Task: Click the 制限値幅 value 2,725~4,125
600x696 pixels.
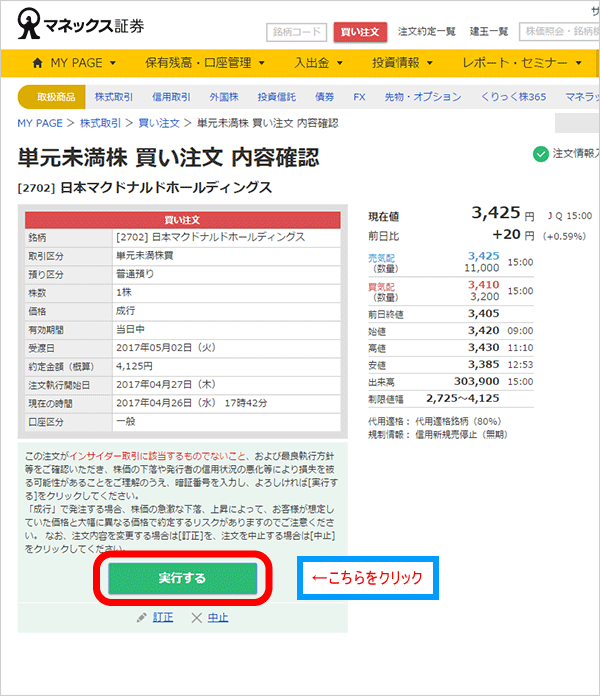Action: 463,398
